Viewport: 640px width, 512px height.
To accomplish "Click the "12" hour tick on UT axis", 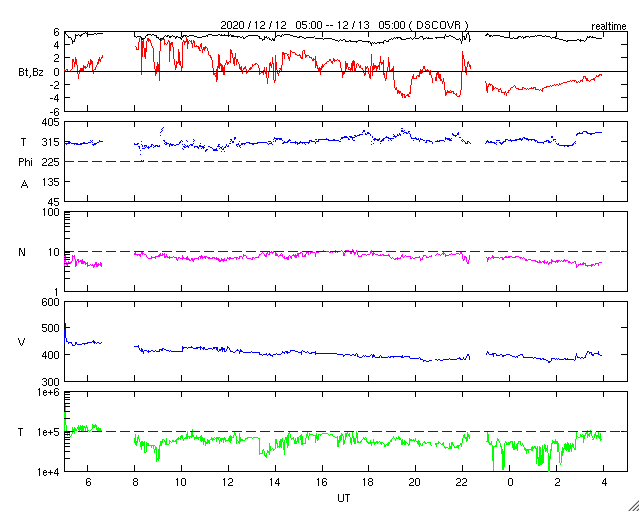I will click(228, 483).
